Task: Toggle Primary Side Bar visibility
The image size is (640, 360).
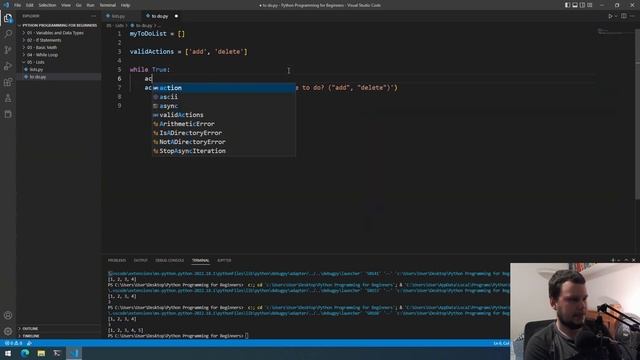Action: [x=567, y=5]
